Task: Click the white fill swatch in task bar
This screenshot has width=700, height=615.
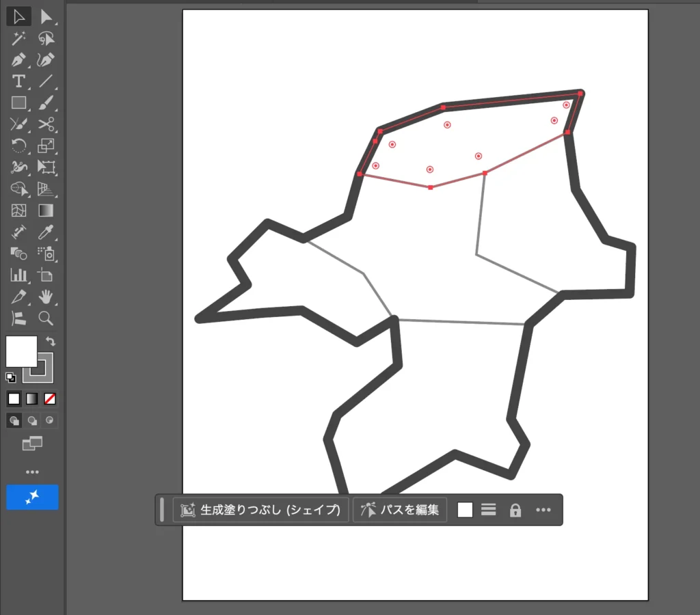Action: tap(465, 510)
